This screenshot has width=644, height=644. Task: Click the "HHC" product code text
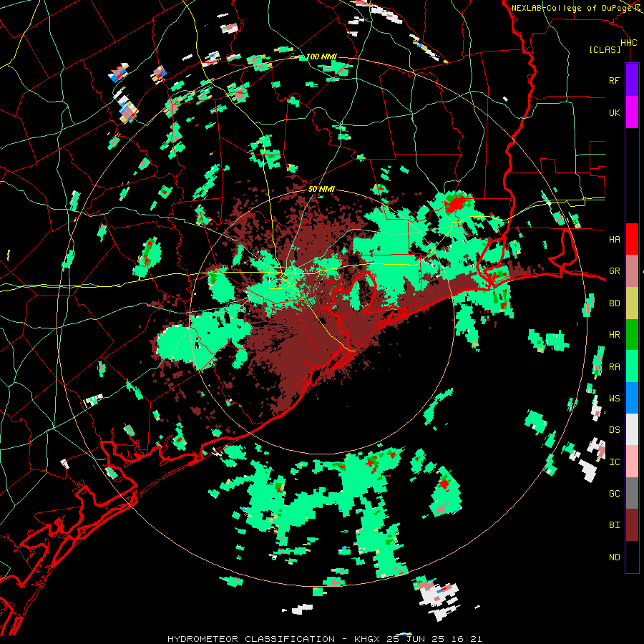click(628, 43)
